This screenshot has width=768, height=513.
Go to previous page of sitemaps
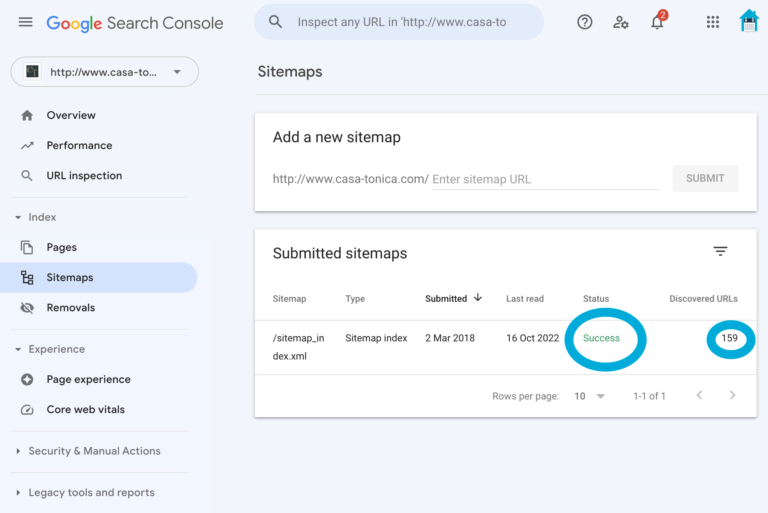click(x=699, y=396)
